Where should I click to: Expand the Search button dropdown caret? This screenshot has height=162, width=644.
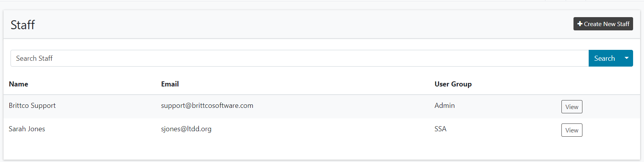[626, 58]
